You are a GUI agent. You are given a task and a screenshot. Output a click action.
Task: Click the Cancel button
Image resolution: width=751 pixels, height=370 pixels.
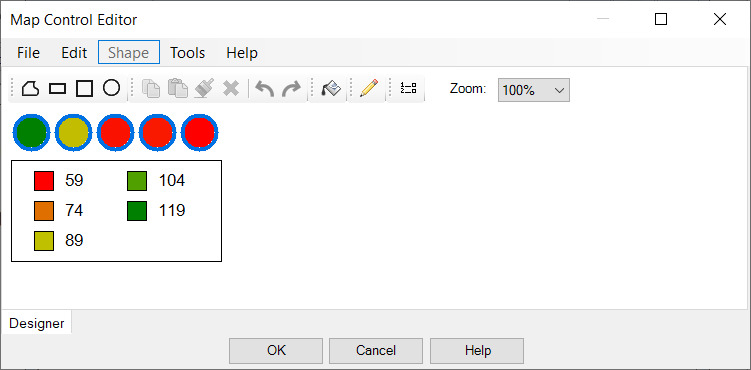pos(376,351)
